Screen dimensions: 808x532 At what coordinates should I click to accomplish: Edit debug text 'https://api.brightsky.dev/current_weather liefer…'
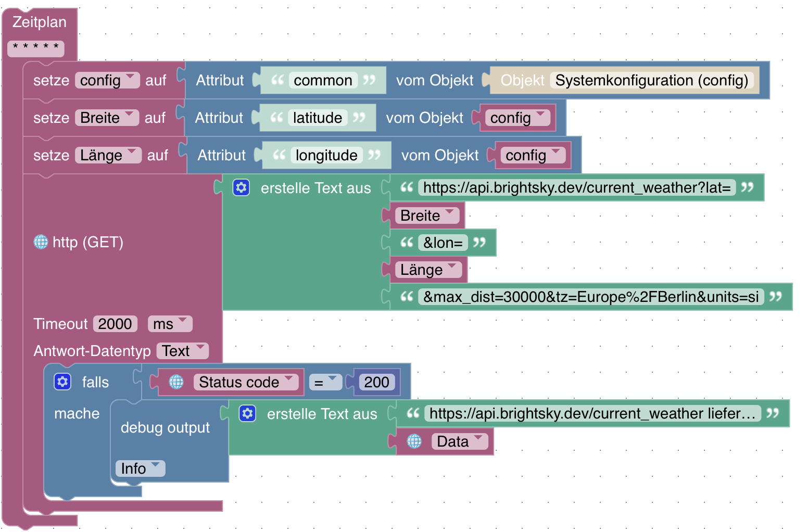pos(592,413)
